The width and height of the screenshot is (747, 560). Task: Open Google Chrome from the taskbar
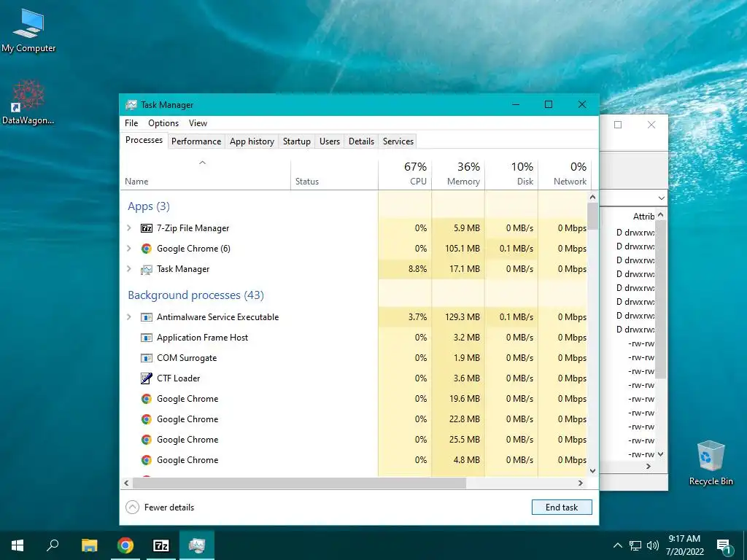click(x=125, y=545)
